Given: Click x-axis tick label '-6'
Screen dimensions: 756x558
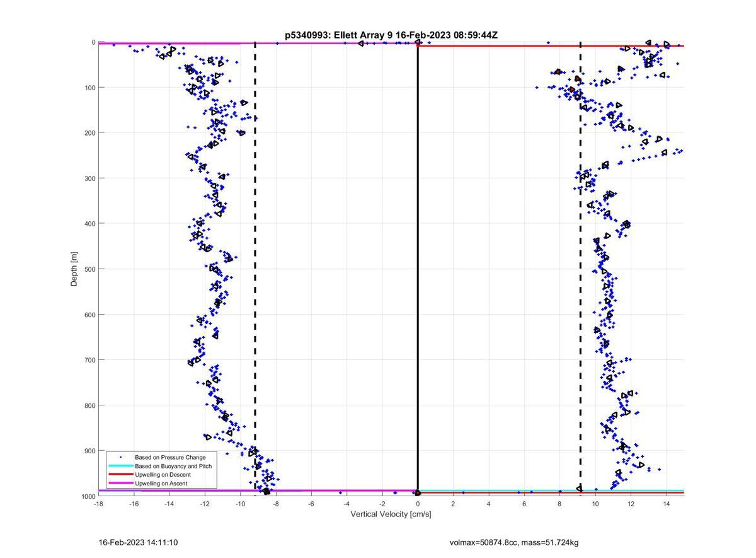Looking at the screenshot, I should point(311,503).
